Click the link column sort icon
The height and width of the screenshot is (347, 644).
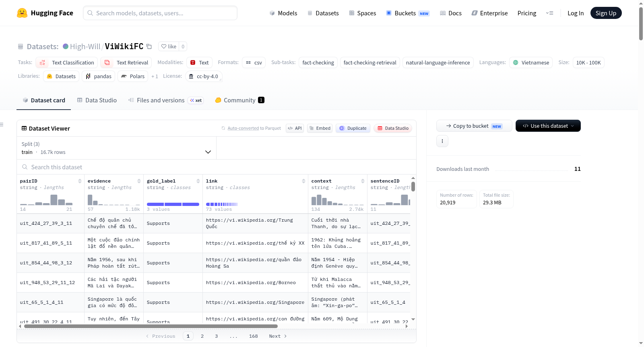pos(303,181)
